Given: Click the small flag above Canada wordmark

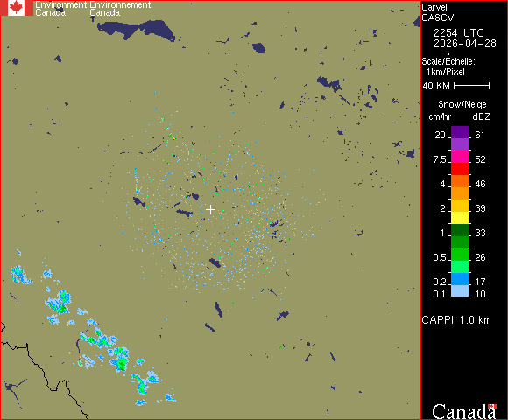Looking at the screenshot, I should (492, 406).
